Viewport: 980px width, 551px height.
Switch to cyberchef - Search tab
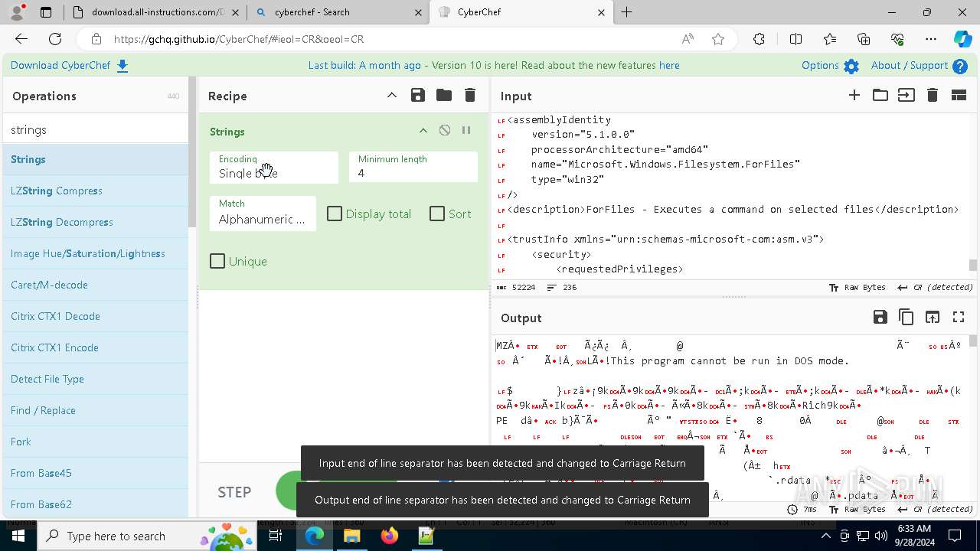(x=338, y=12)
